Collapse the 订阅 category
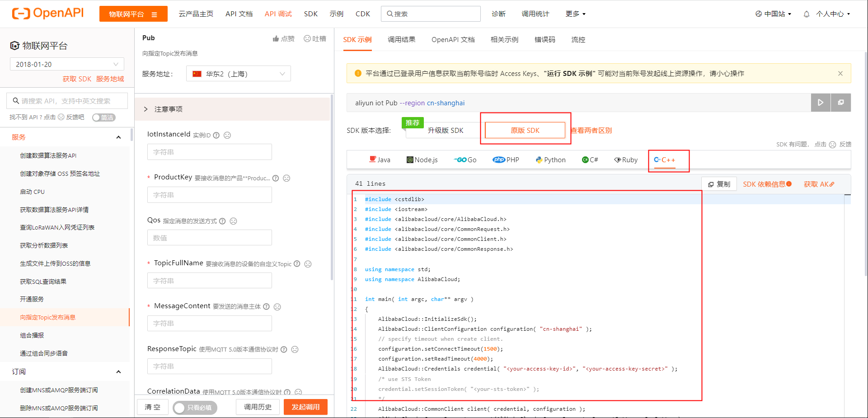 (x=118, y=372)
